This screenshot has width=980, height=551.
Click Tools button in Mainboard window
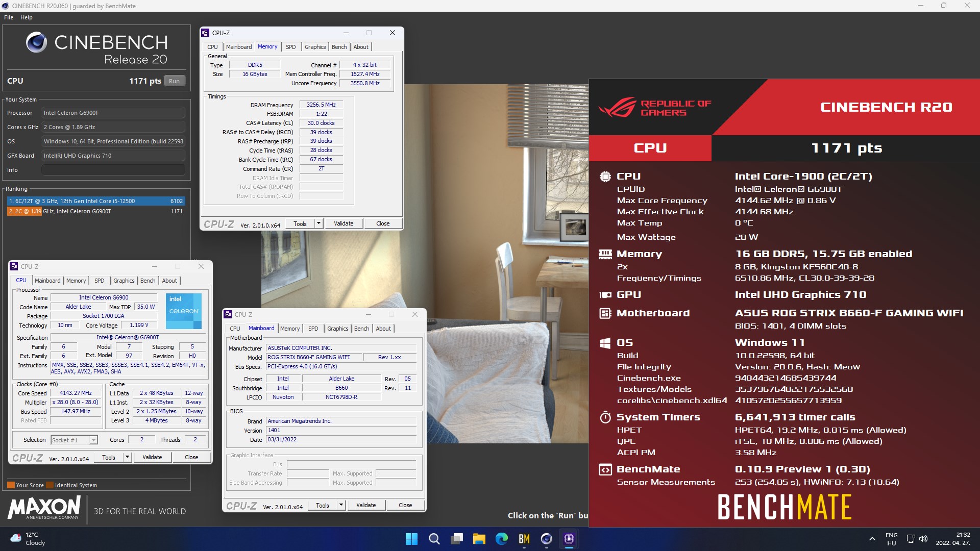(x=323, y=505)
